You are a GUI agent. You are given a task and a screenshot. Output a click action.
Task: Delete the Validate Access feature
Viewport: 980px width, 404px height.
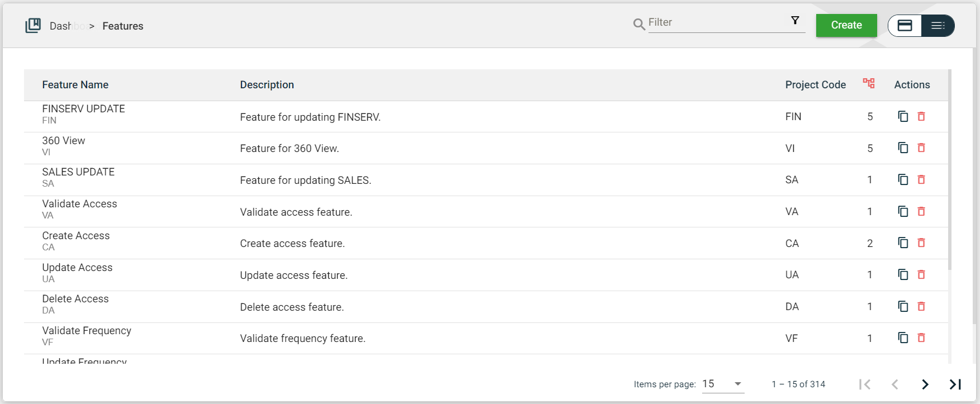[921, 211]
